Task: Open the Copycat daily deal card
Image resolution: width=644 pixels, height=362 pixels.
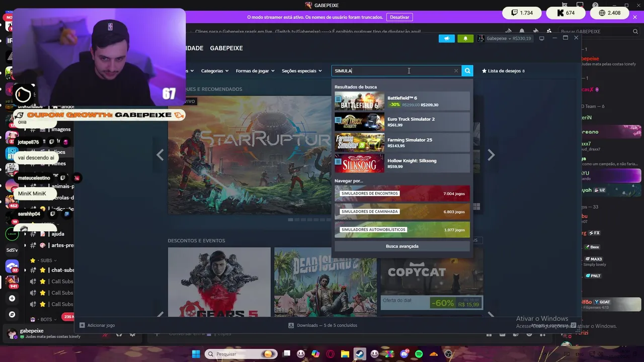Action: pyautogui.click(x=431, y=279)
